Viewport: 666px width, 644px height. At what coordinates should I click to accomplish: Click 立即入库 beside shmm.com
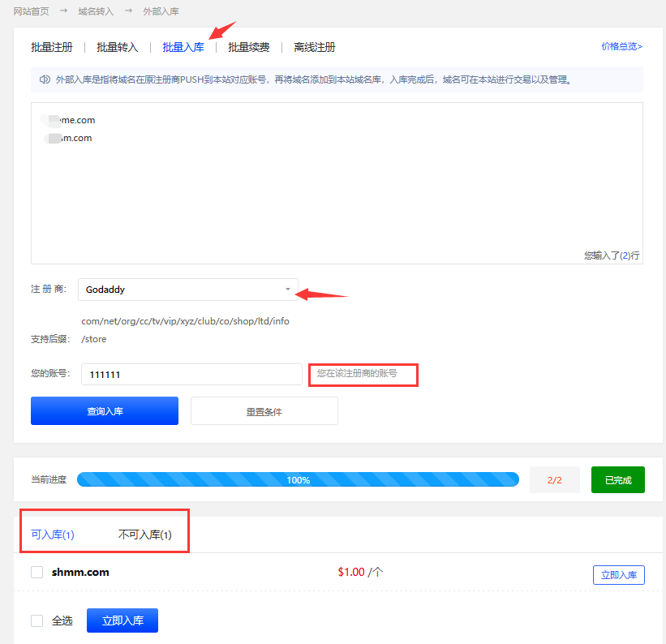[618, 575]
